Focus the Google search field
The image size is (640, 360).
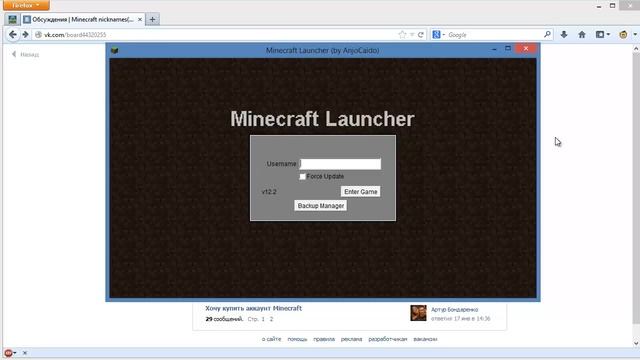[x=494, y=35]
